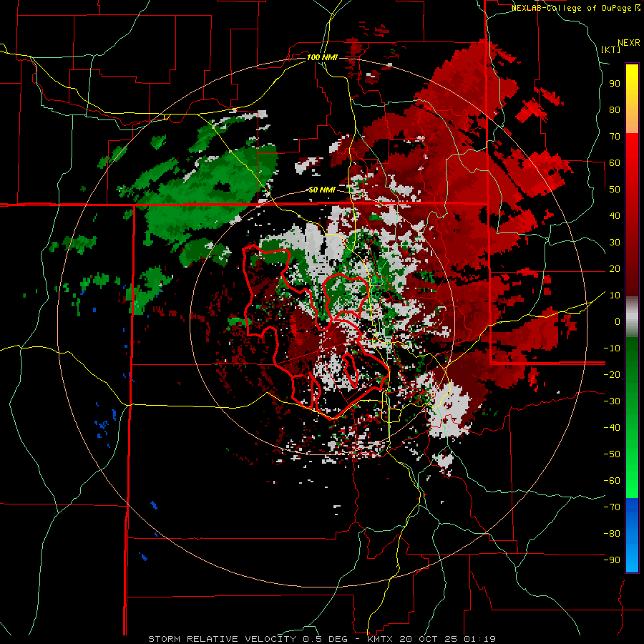Click the positive 80 scale value
The width and height of the screenshot is (644, 644).
pos(615,110)
